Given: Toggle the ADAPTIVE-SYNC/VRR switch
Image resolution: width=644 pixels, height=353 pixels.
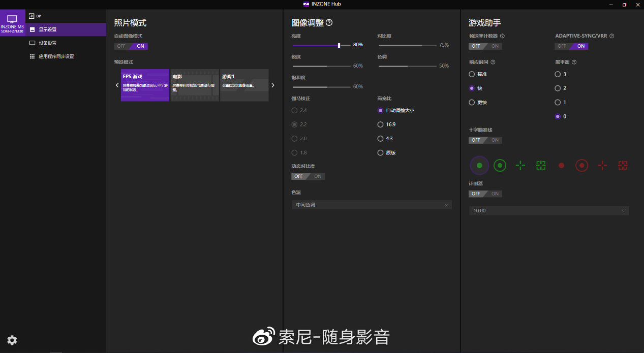Looking at the screenshot, I should pos(571,46).
